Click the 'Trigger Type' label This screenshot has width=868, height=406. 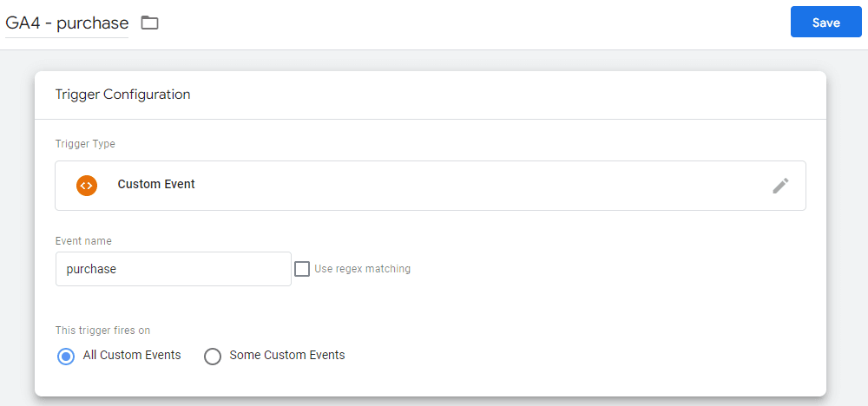click(x=85, y=144)
